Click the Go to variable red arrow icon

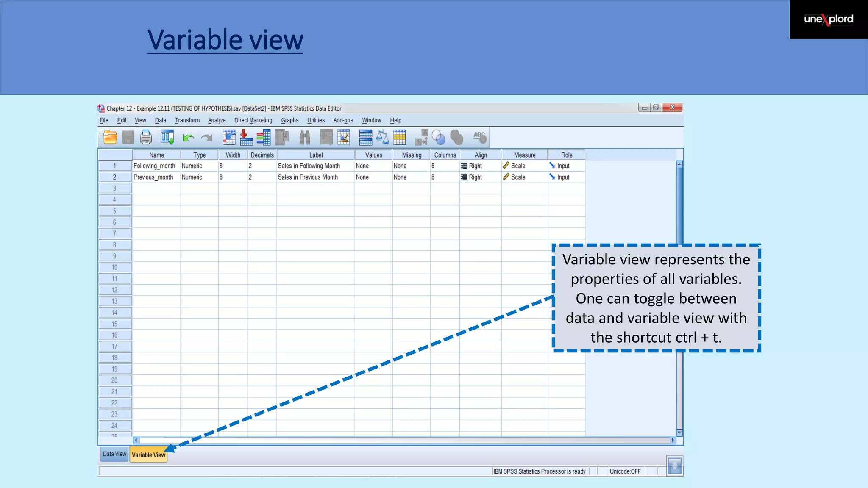(246, 137)
